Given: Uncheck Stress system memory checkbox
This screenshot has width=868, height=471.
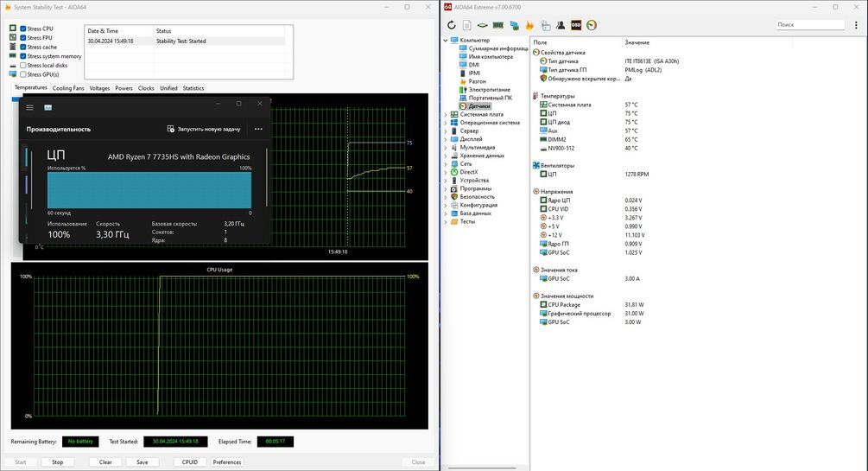Looking at the screenshot, I should (x=23, y=56).
